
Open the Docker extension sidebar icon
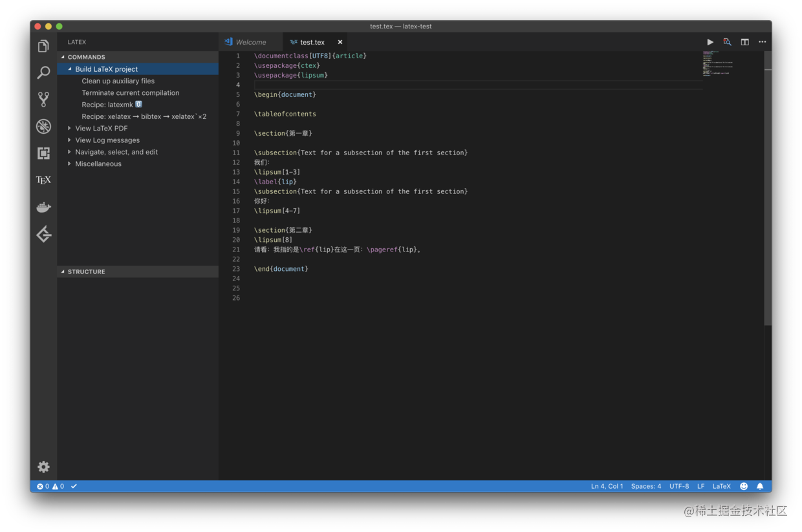click(x=43, y=207)
